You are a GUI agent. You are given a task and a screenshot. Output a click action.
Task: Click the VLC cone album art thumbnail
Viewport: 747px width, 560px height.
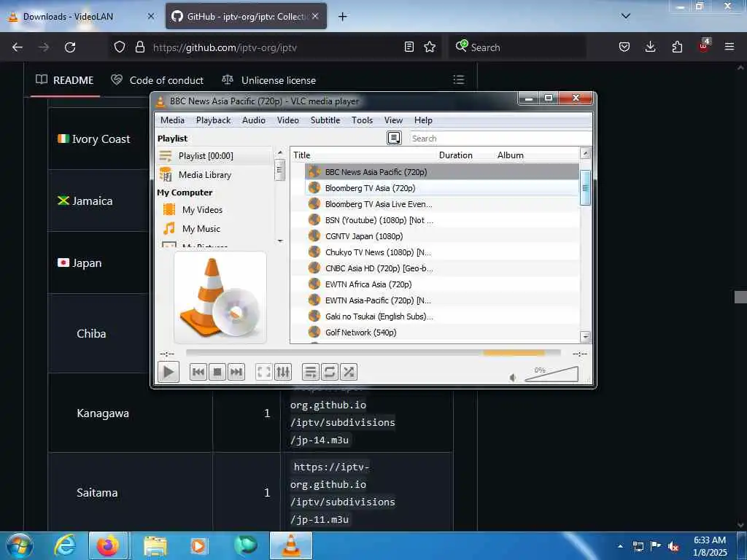tap(220, 297)
